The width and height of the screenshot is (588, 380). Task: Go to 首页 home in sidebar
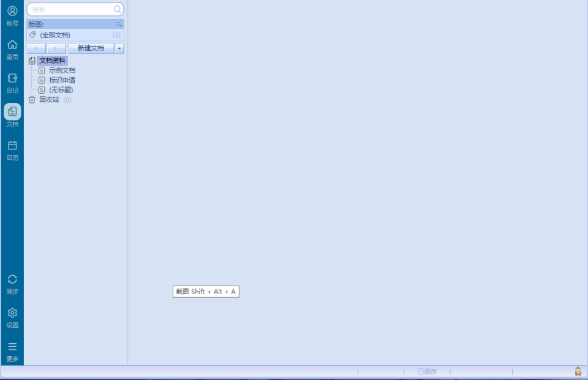pos(12,45)
